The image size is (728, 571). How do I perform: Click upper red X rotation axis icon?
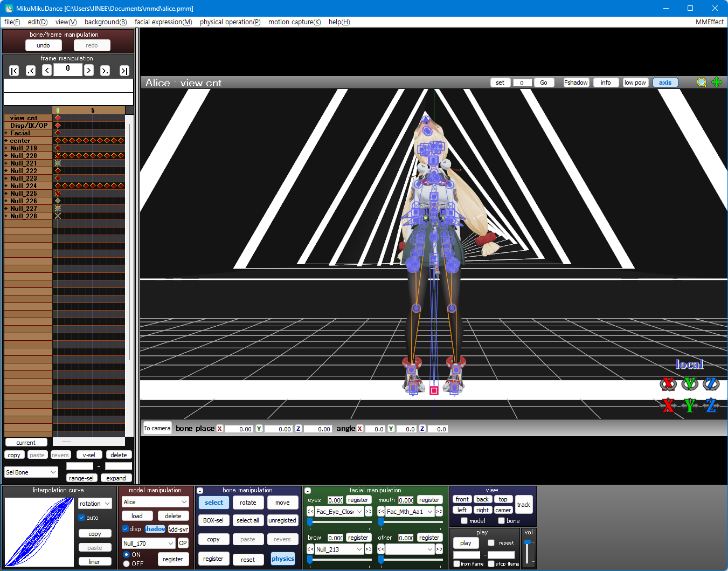pyautogui.click(x=668, y=383)
